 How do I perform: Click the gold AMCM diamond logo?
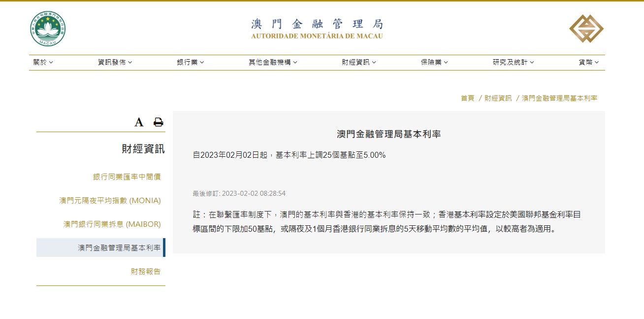586,29
